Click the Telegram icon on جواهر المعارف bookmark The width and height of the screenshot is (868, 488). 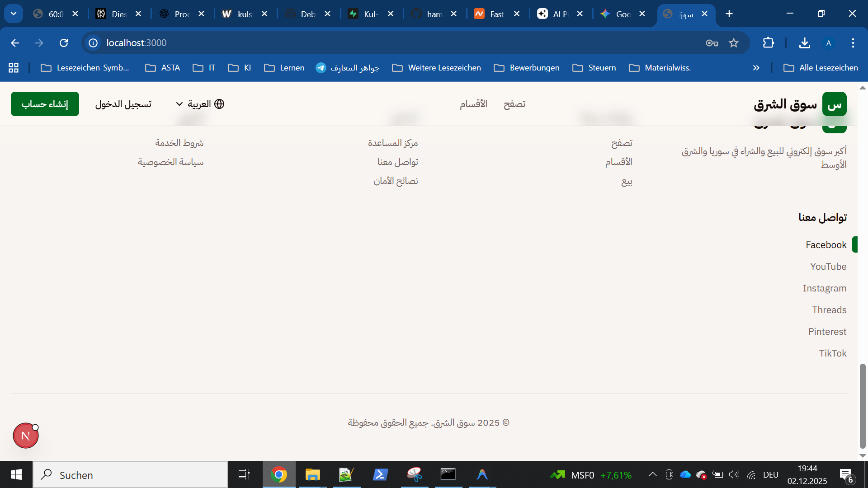pos(321,68)
